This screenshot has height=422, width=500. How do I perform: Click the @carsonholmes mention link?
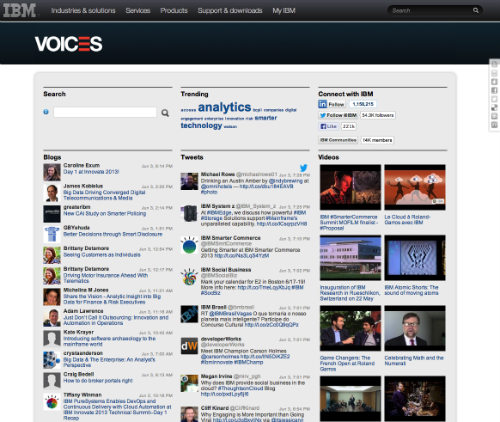coord(219,357)
